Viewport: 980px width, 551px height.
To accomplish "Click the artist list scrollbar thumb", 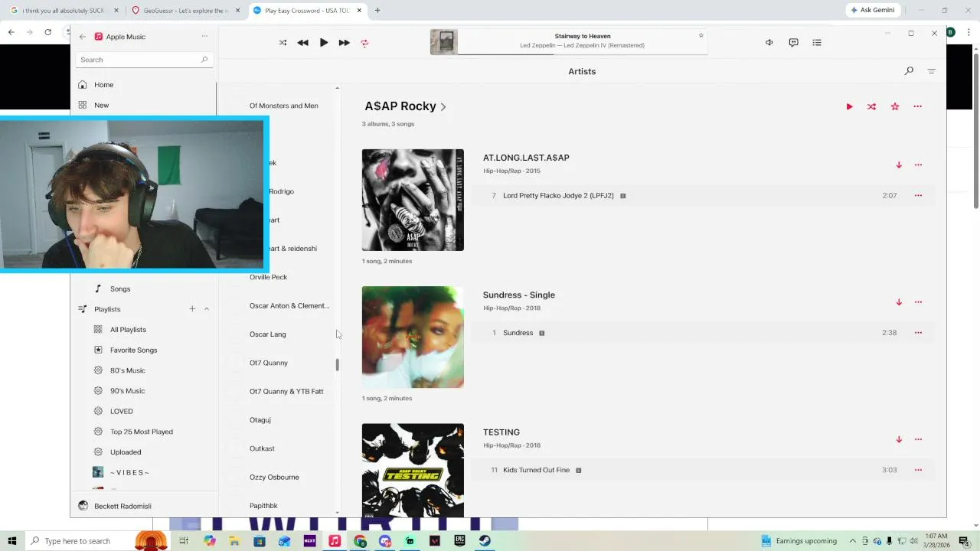I will pyautogui.click(x=337, y=365).
